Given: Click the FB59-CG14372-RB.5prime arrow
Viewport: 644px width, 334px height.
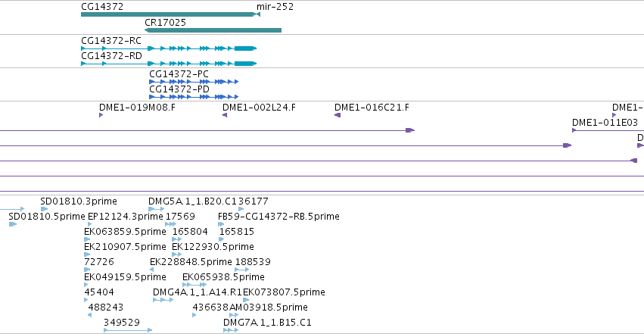Looking at the screenshot, I should click(x=221, y=224).
